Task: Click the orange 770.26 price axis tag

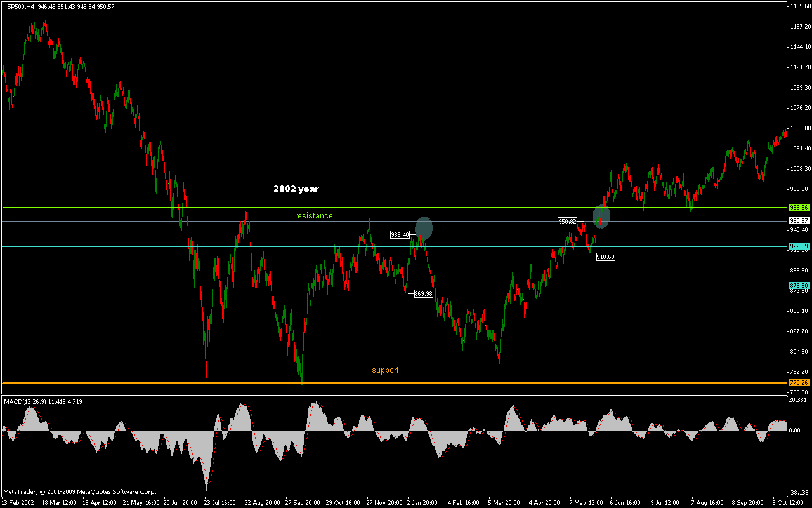Action: 798,382
